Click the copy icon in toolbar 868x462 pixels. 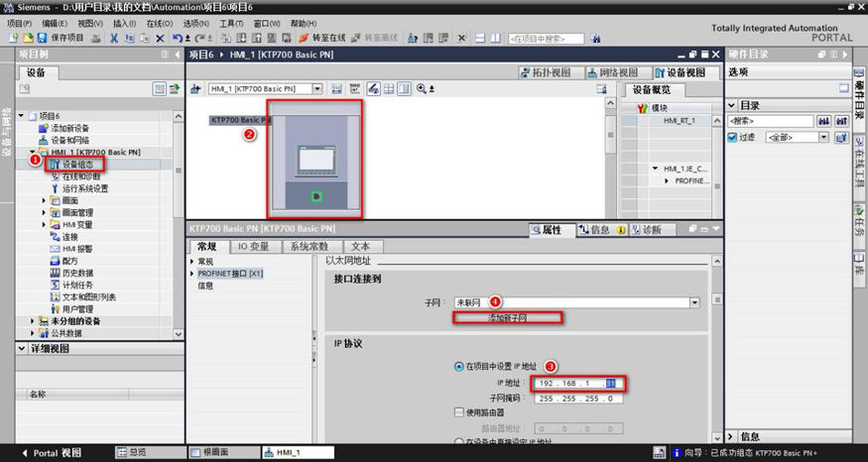click(130, 39)
